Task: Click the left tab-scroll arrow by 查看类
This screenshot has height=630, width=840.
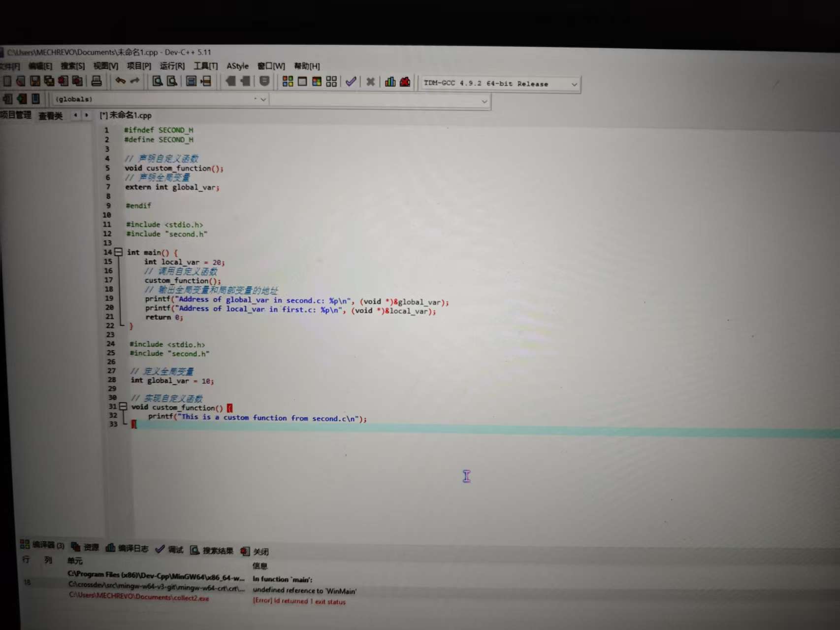Action: click(75, 115)
